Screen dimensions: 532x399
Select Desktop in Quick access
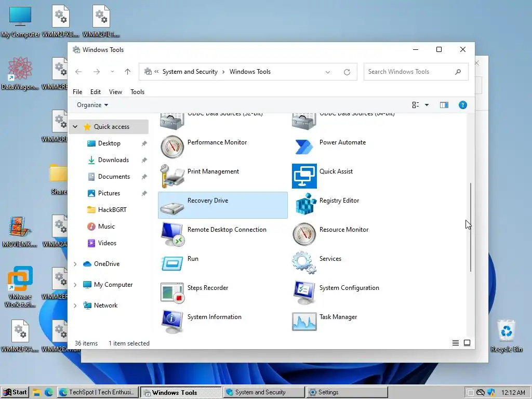coord(109,143)
